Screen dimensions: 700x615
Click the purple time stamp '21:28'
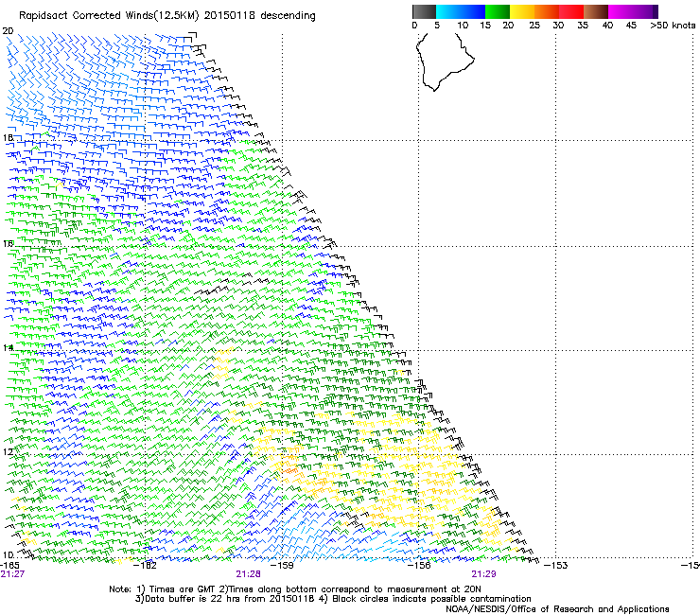click(x=248, y=574)
